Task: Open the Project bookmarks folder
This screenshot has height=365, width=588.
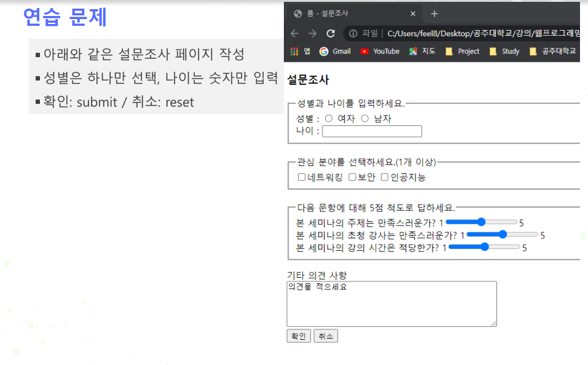Action: (x=460, y=52)
